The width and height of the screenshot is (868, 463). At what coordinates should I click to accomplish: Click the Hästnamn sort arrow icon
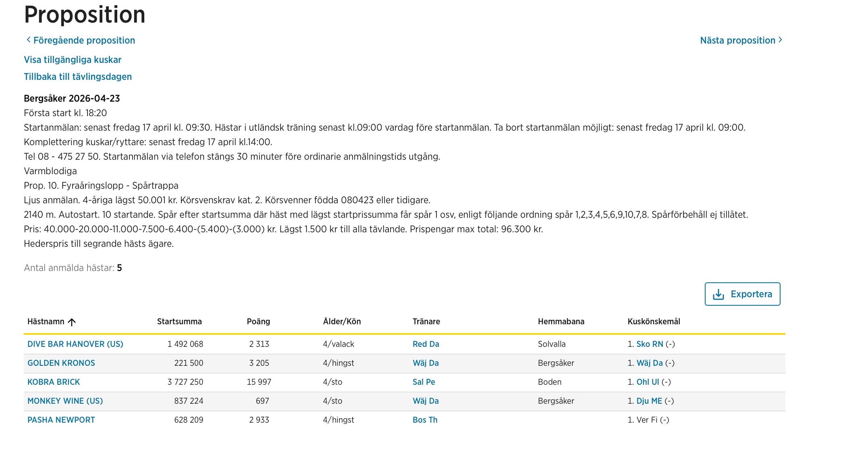72,322
